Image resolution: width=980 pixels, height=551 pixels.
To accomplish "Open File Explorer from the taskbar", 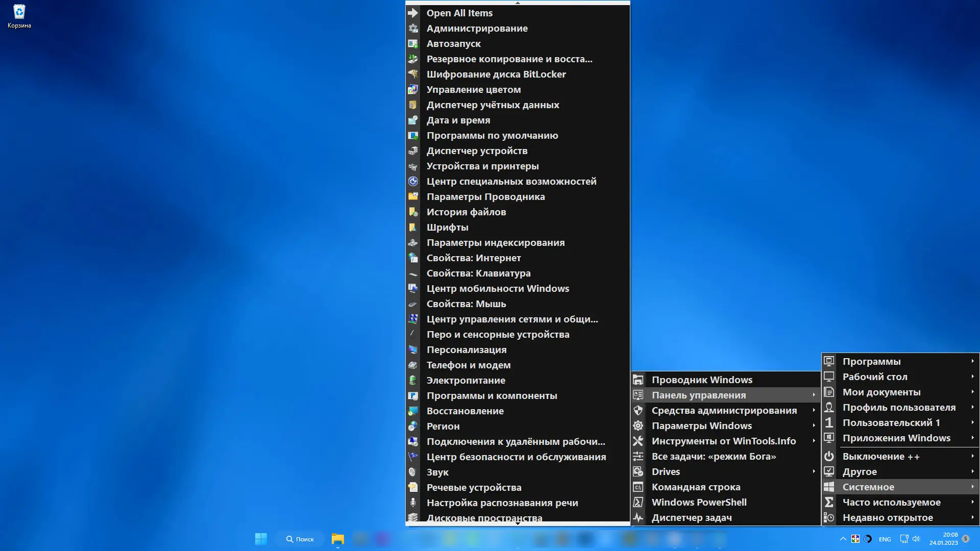I will 337,539.
